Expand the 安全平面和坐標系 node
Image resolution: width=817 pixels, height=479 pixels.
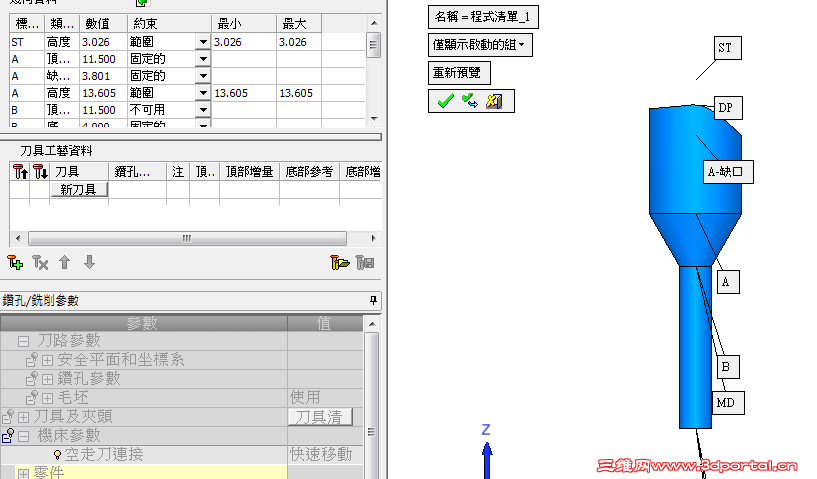tap(47, 360)
